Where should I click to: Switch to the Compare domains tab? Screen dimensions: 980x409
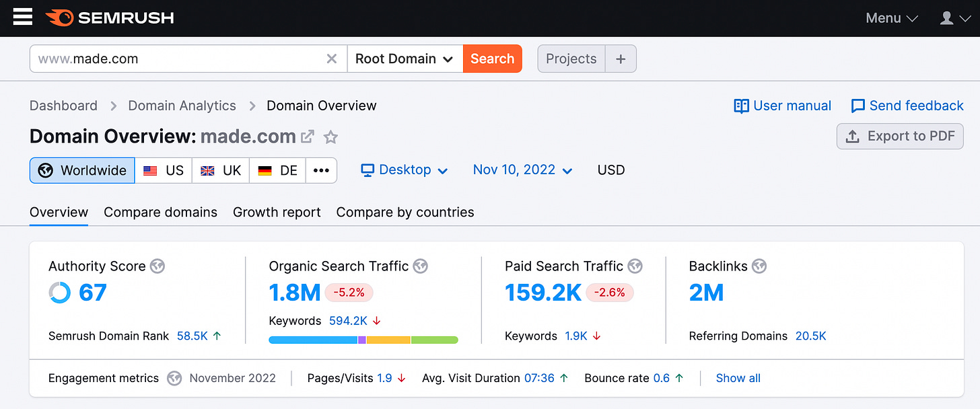pyautogui.click(x=160, y=212)
